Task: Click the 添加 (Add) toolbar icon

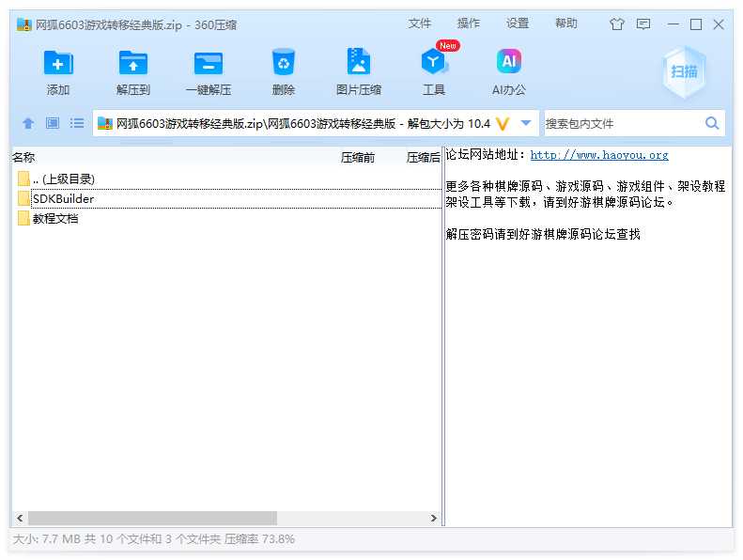Action: coord(58,63)
